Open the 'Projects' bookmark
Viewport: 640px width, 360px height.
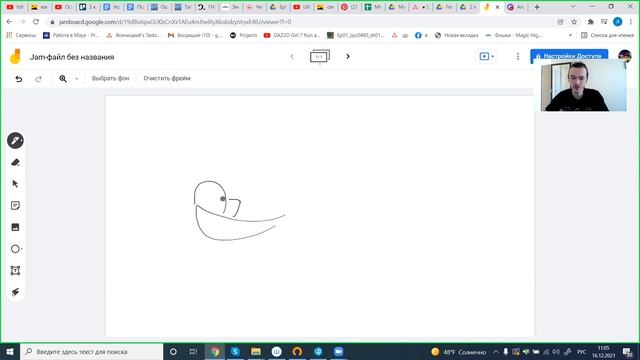click(x=244, y=36)
